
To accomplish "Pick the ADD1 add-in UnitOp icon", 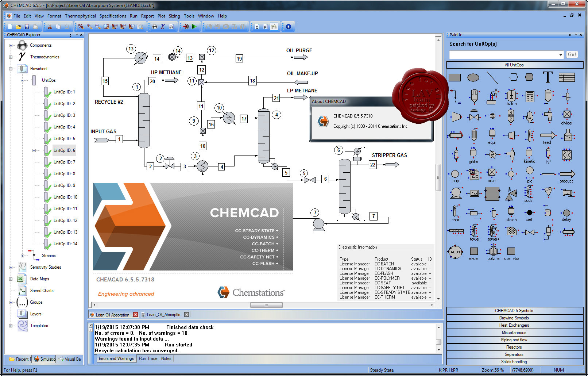I will 455,252.
